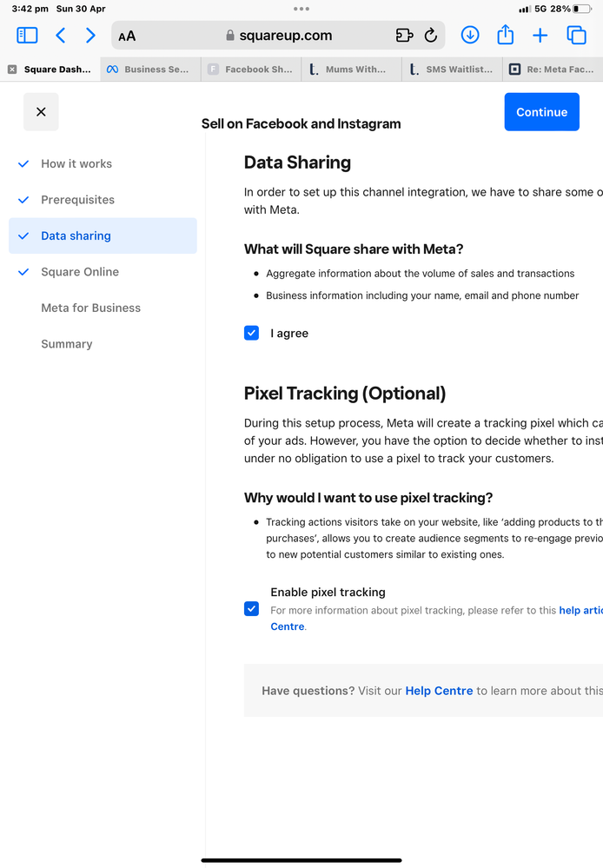Select Meta for Business step
603x868 pixels.
point(90,308)
